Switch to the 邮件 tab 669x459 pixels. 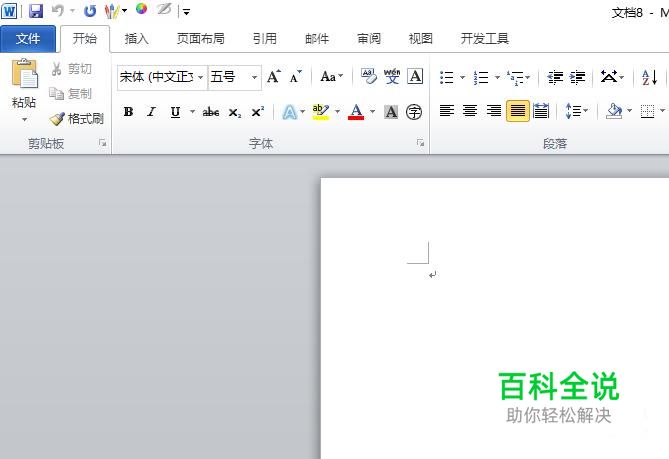tap(317, 39)
